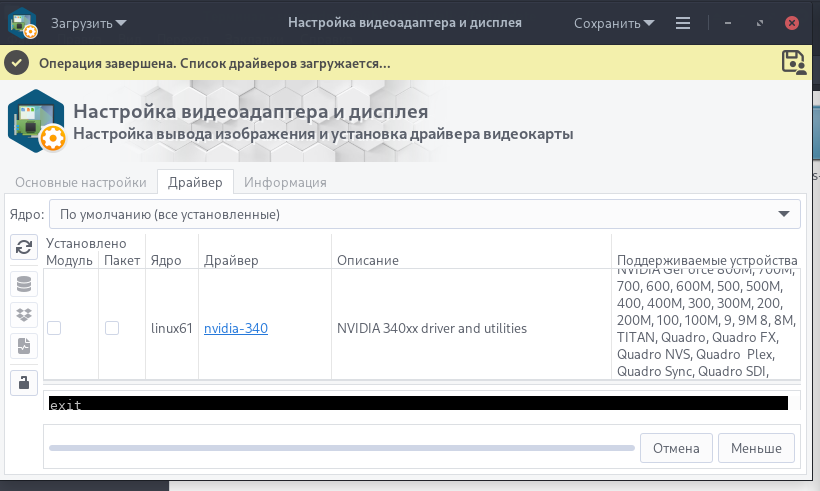The height and width of the screenshot is (491, 820).
Task: Click the package boxes icon in sidebar
Action: [x=24, y=315]
